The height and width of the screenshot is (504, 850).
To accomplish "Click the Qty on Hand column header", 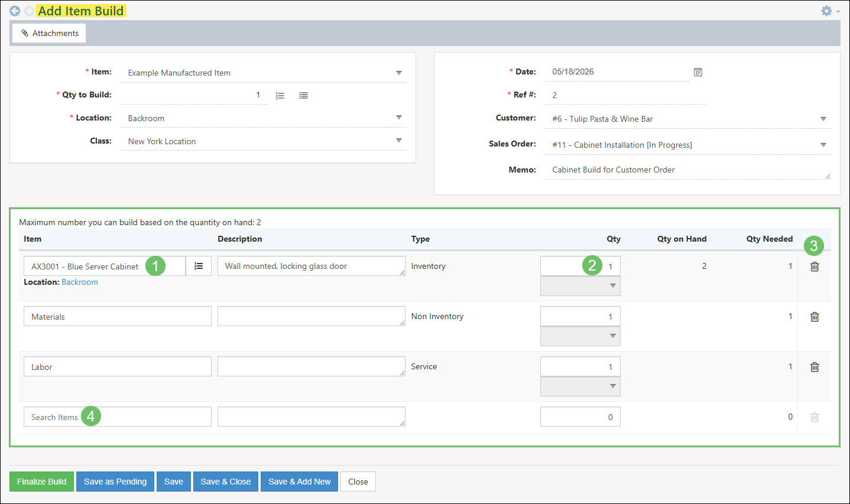I will pos(682,239).
